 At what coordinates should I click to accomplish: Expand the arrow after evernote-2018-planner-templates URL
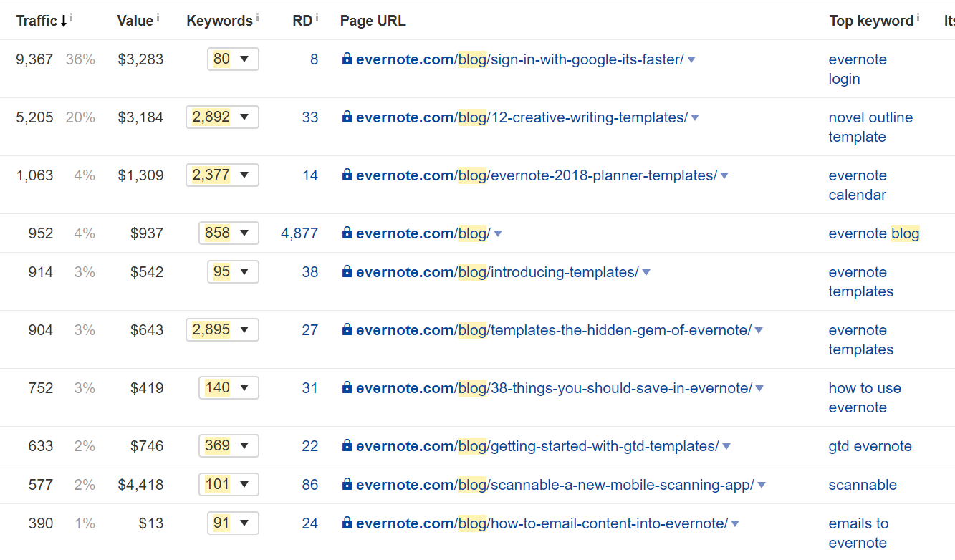(x=724, y=175)
